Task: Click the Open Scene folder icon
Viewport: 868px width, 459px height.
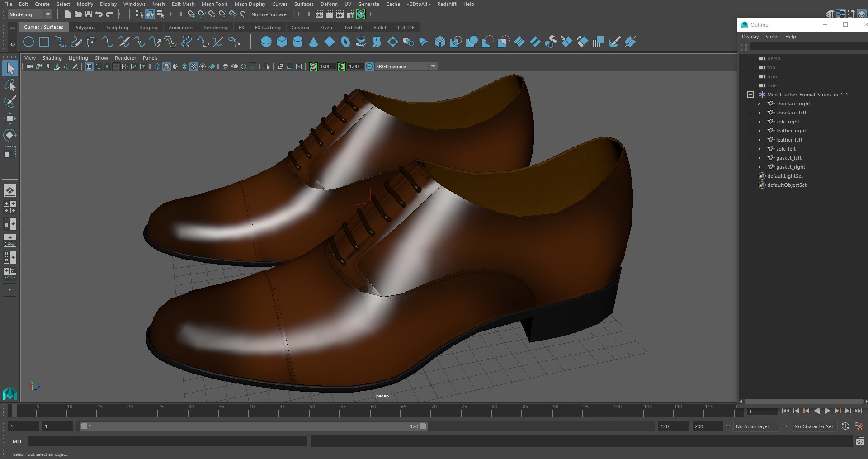Action: [x=78, y=14]
